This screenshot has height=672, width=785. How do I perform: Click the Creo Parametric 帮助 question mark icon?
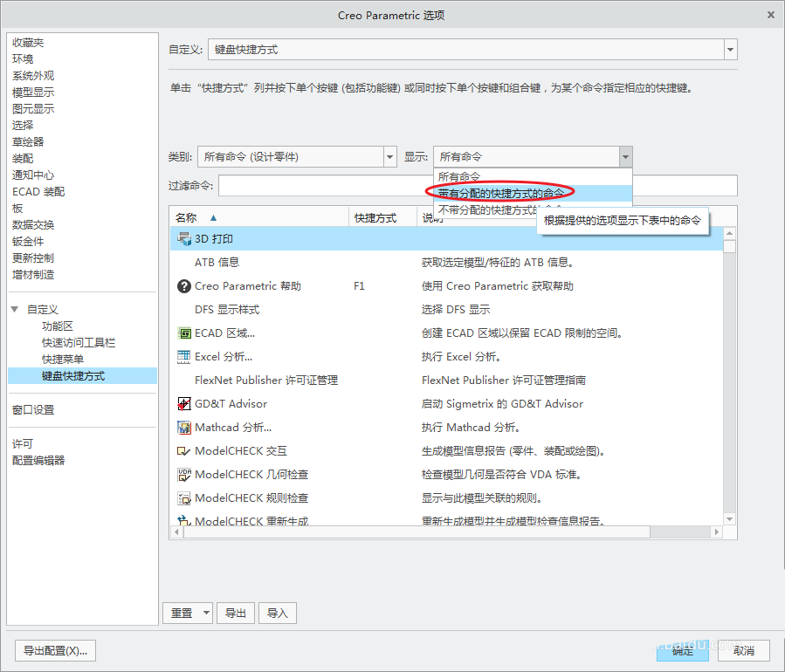(x=183, y=286)
